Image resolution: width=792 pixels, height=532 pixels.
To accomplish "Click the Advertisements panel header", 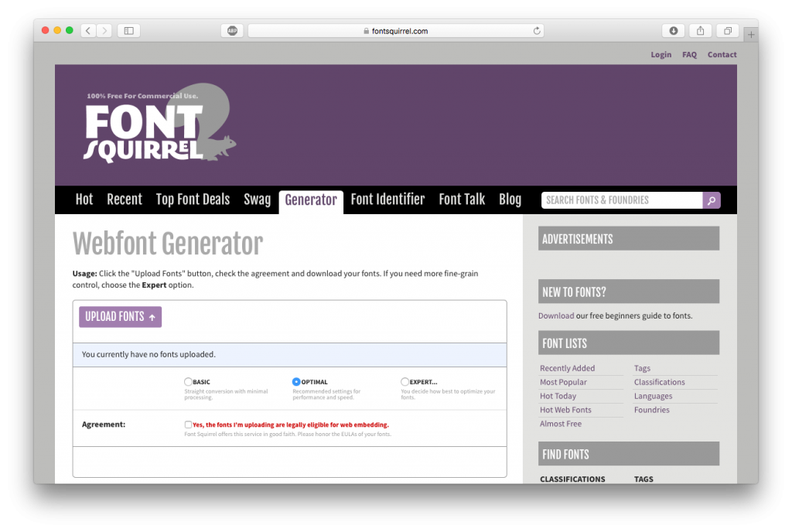I will coord(628,239).
